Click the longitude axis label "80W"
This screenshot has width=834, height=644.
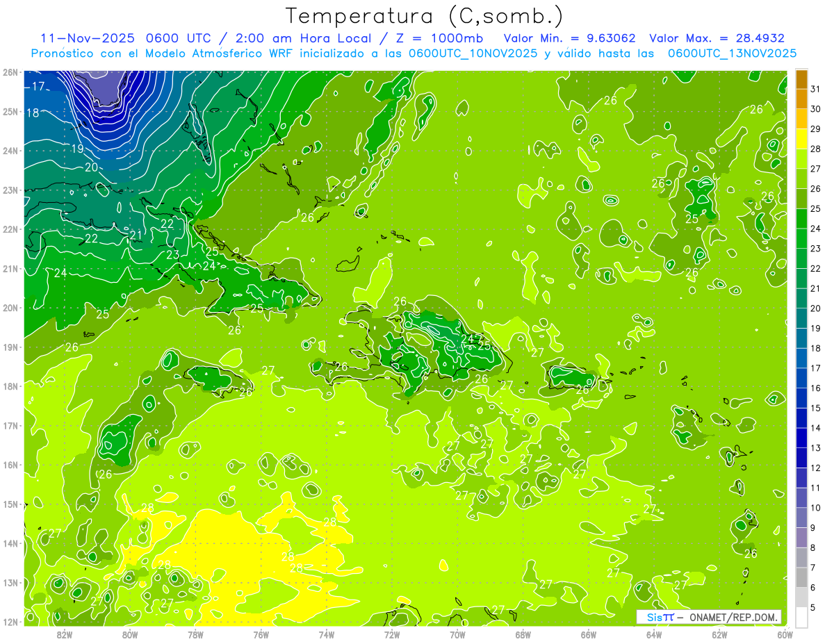point(129,634)
